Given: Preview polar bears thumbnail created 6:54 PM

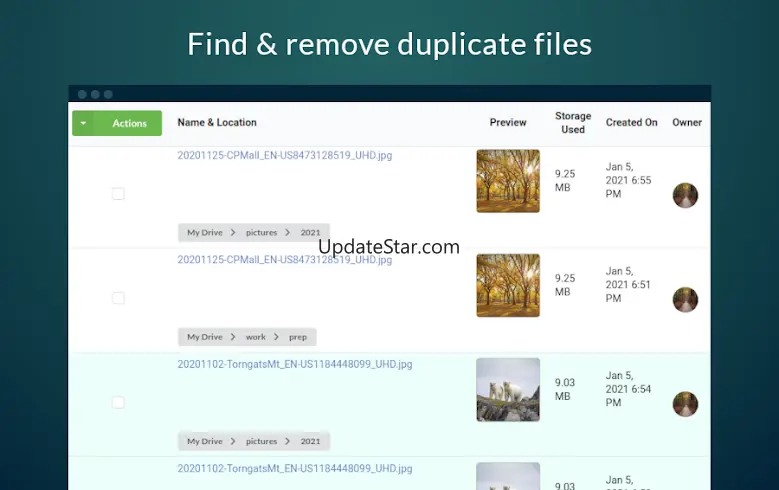Looking at the screenshot, I should (508, 390).
